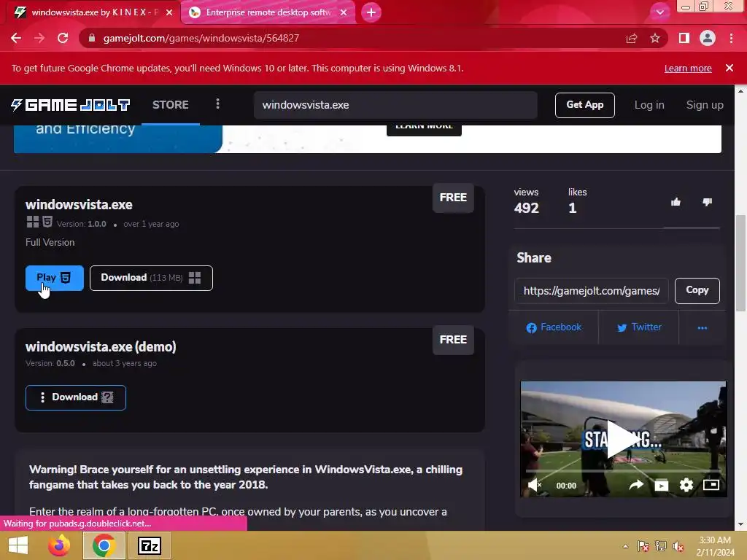
Task: Click the share URL text field
Action: (x=591, y=290)
